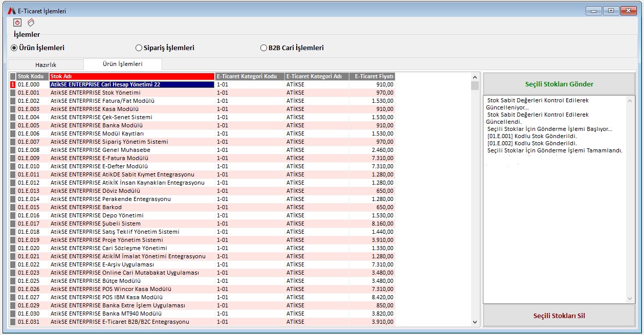Select the highlighted Cari Hesap Yönetimi 22 cell
This screenshot has width=644, height=335.
[132, 84]
